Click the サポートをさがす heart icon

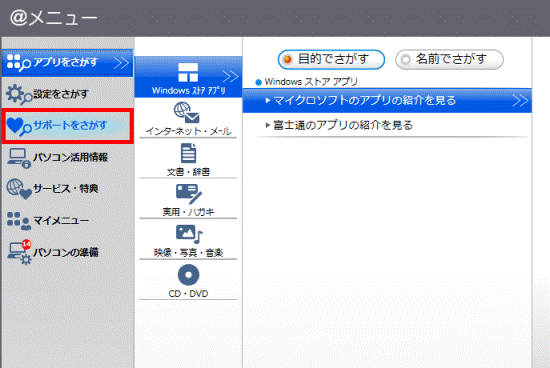tap(19, 126)
